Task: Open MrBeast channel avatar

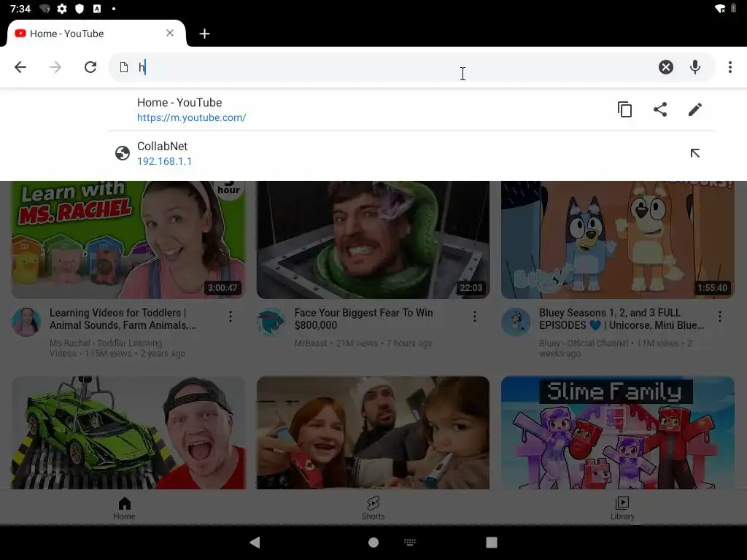Action: tap(271, 322)
